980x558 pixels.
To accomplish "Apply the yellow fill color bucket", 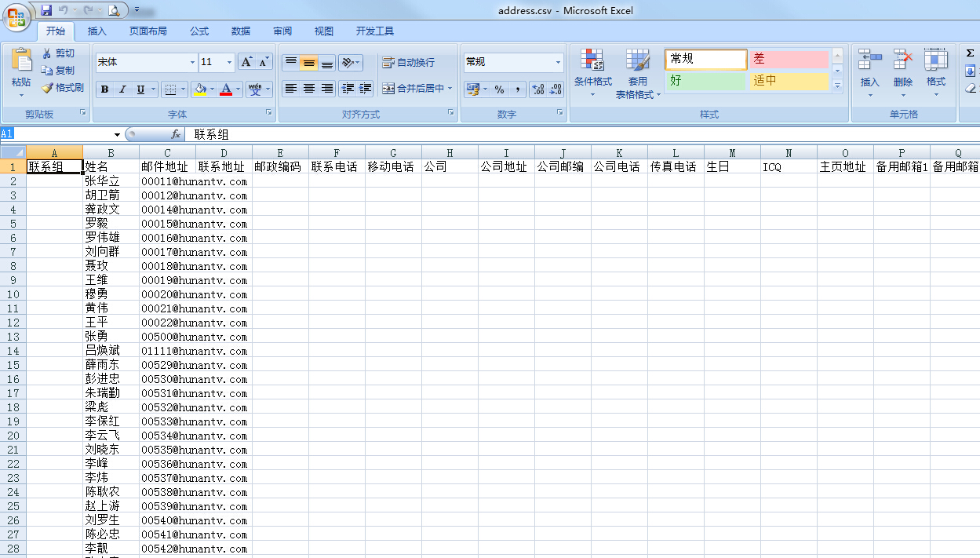I will [200, 89].
